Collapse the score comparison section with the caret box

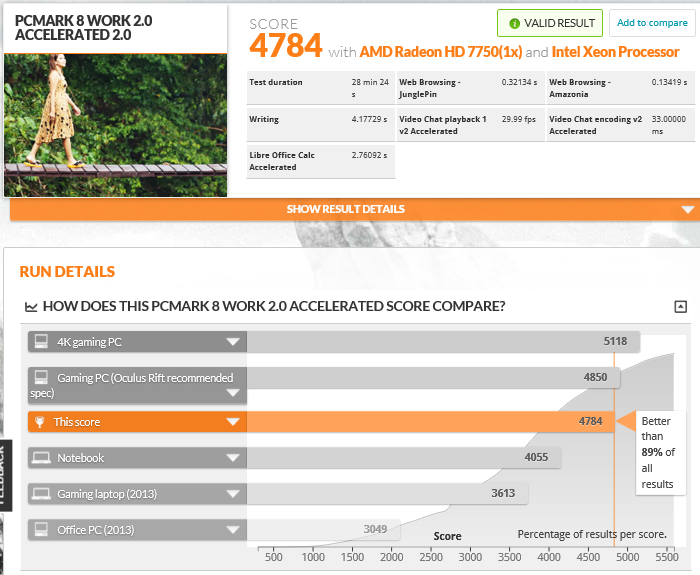[680, 307]
